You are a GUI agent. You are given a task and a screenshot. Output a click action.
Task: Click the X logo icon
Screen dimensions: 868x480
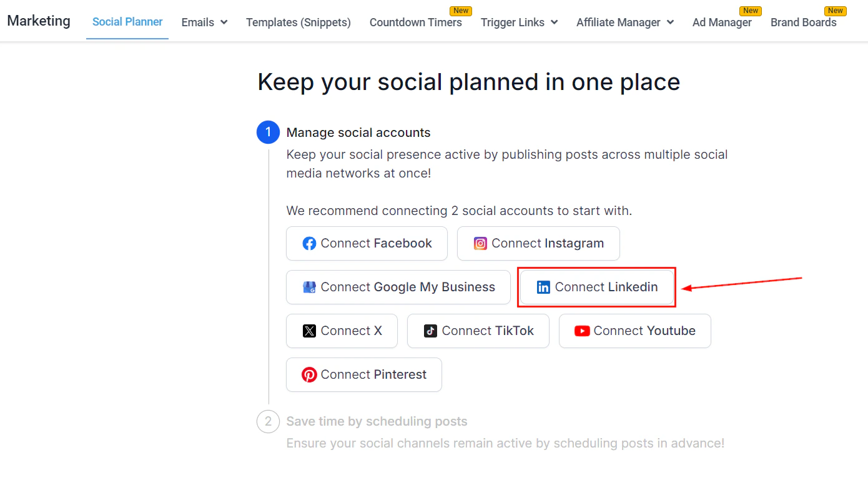click(310, 331)
